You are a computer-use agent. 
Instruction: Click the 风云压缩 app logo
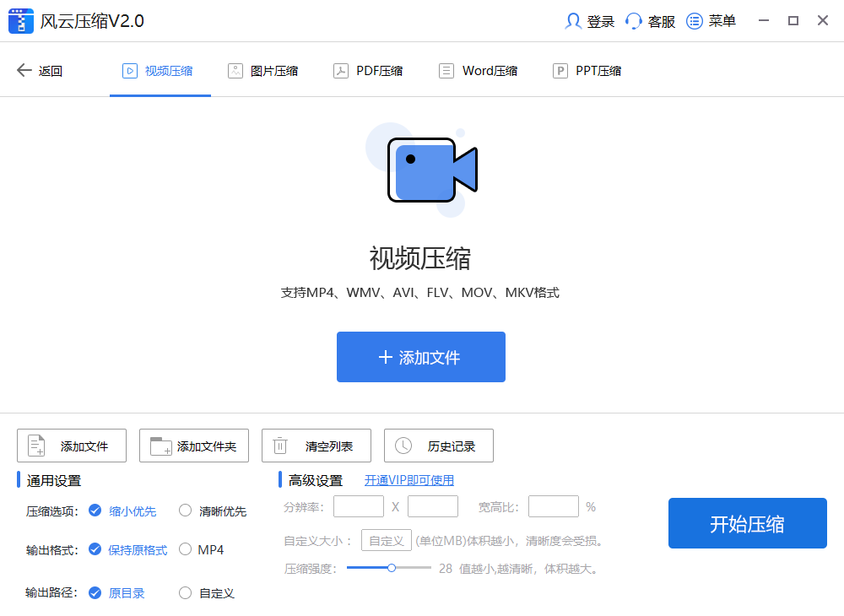(x=21, y=21)
